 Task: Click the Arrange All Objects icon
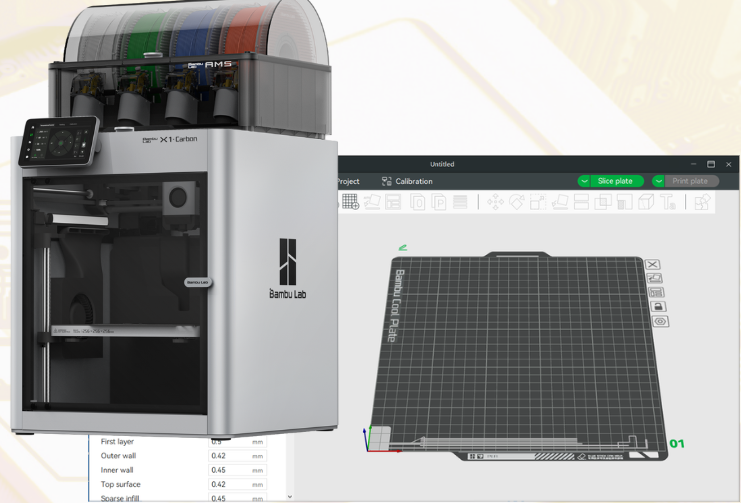pyautogui.click(x=393, y=202)
